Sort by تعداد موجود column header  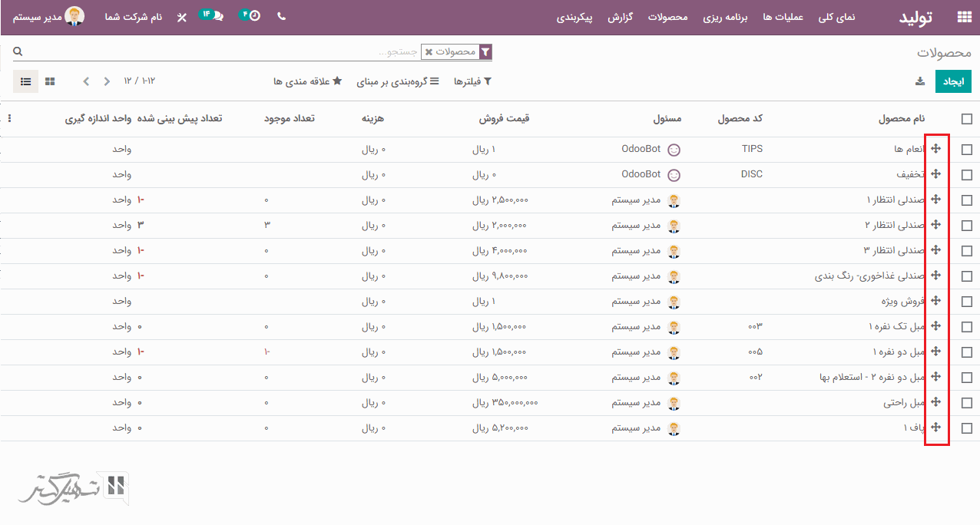click(289, 119)
